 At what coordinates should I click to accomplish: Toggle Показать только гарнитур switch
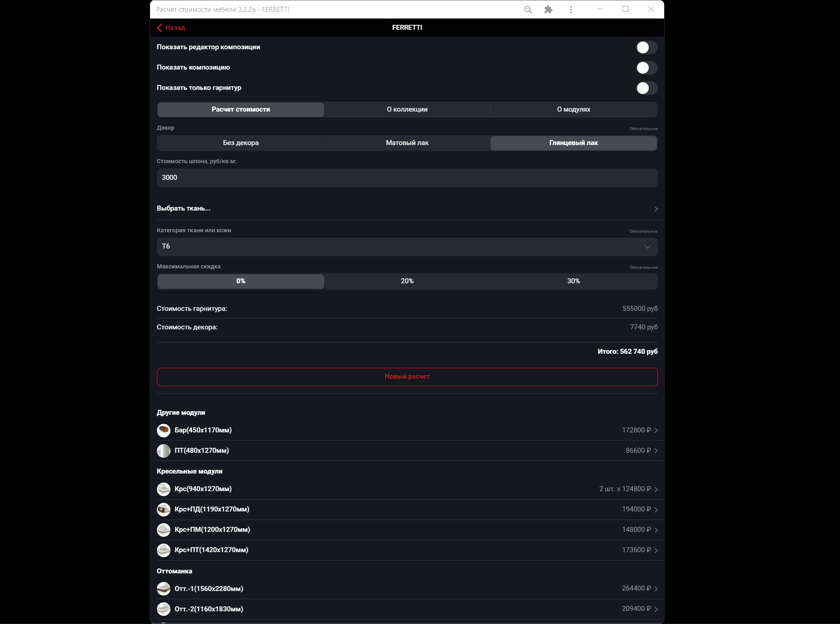(x=646, y=88)
